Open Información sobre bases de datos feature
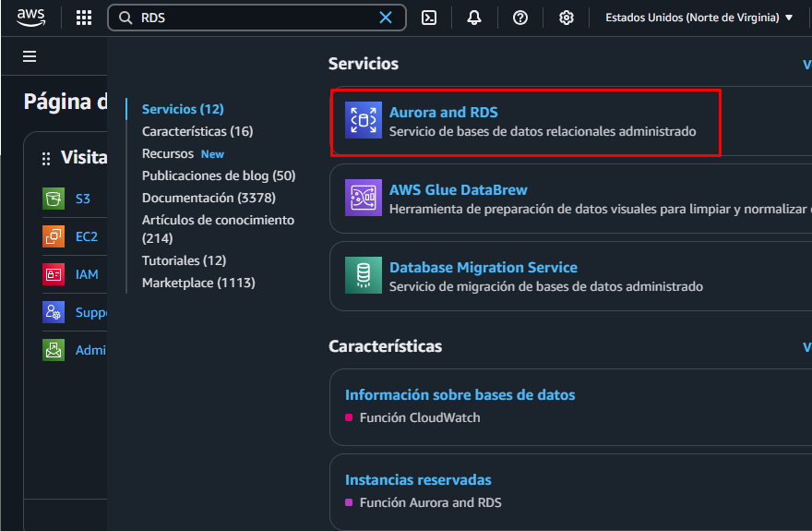The height and width of the screenshot is (531, 812). pos(460,394)
